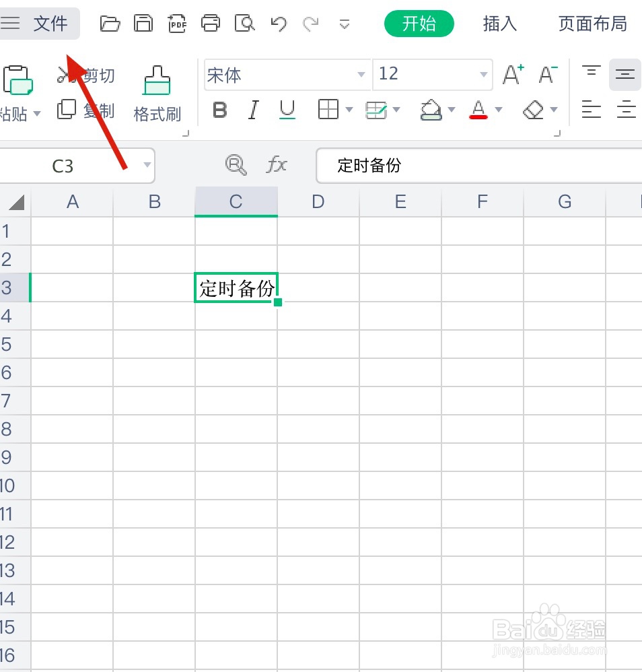Expand the clear eraser dropdown arrow
This screenshot has height=672, width=642.
[x=554, y=110]
